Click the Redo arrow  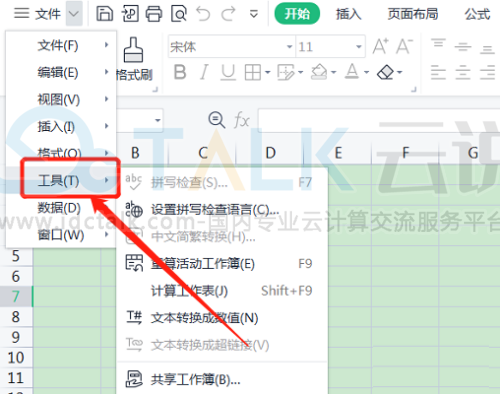(228, 14)
